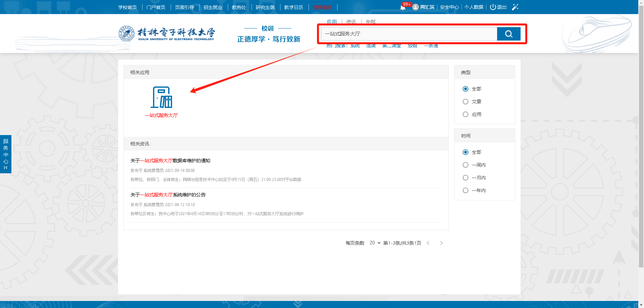This screenshot has height=308, width=644.
Task: Filter time by 一周内
Action: click(x=466, y=165)
